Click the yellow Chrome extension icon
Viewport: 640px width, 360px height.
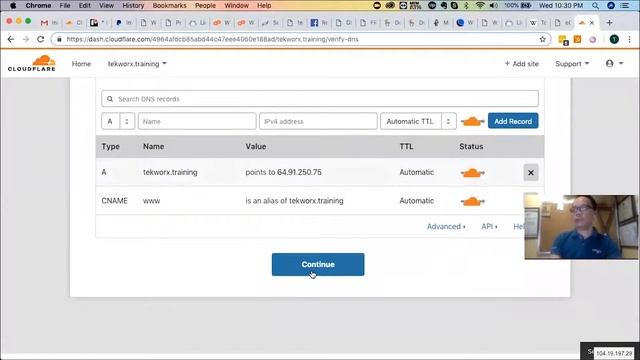(x=563, y=40)
